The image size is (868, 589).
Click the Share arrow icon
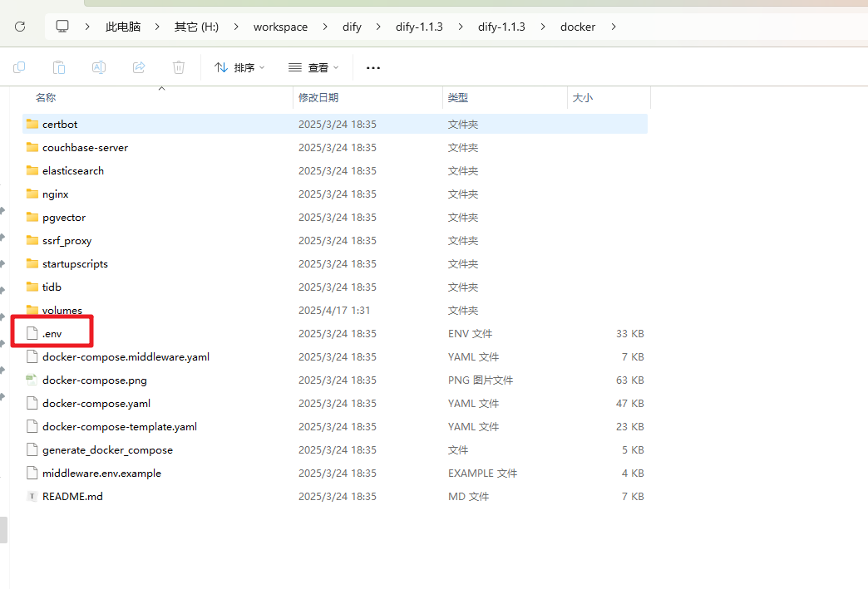[x=139, y=67]
